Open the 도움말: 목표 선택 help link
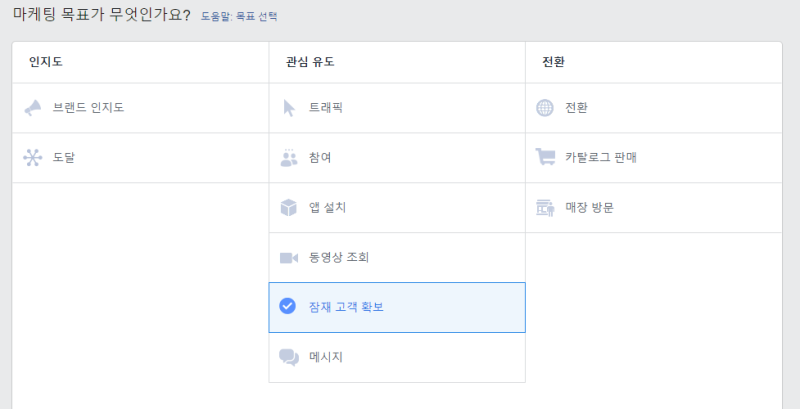The image size is (800, 409). (x=239, y=17)
